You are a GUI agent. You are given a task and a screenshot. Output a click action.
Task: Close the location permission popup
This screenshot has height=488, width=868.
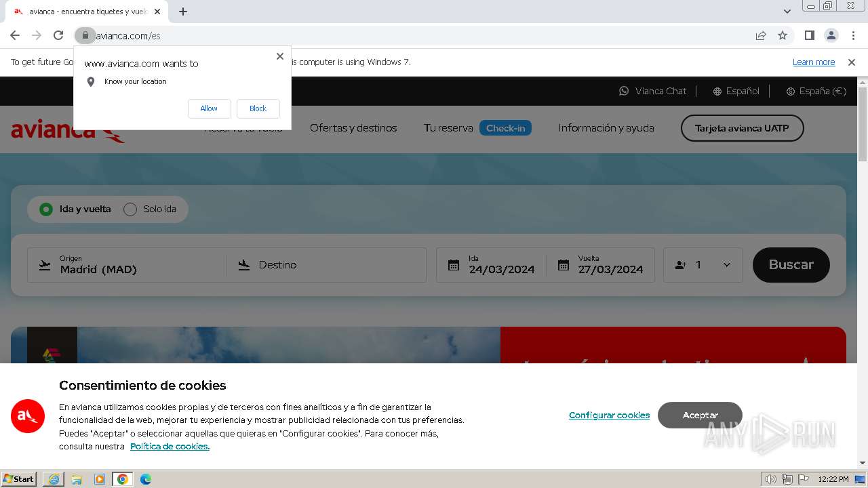(x=280, y=56)
